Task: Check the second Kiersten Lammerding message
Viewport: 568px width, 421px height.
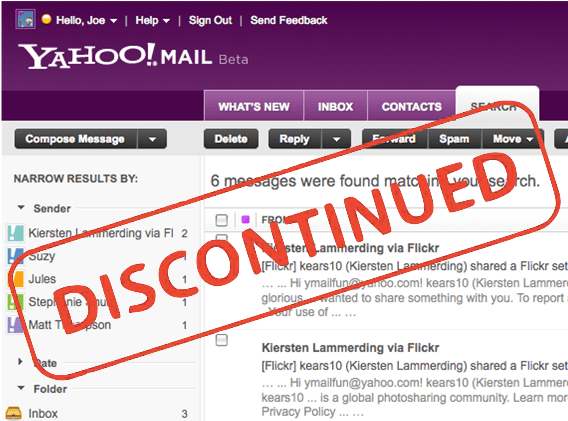Action: pos(221,340)
